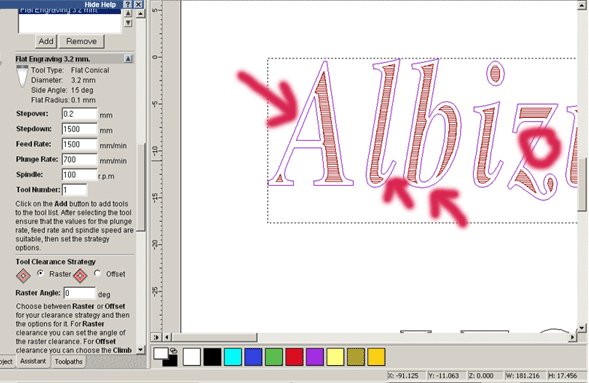
Task: Switch to the Toolpaths tab
Action: click(68, 362)
